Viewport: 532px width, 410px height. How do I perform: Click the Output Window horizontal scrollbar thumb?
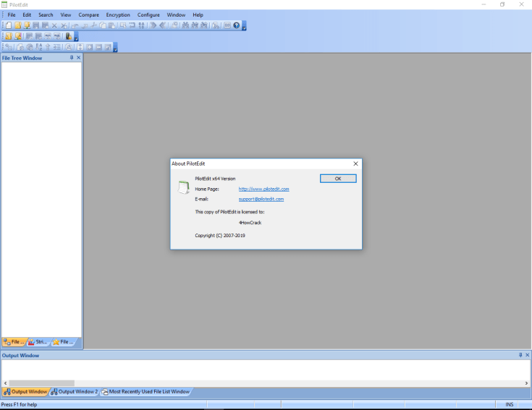(x=42, y=383)
